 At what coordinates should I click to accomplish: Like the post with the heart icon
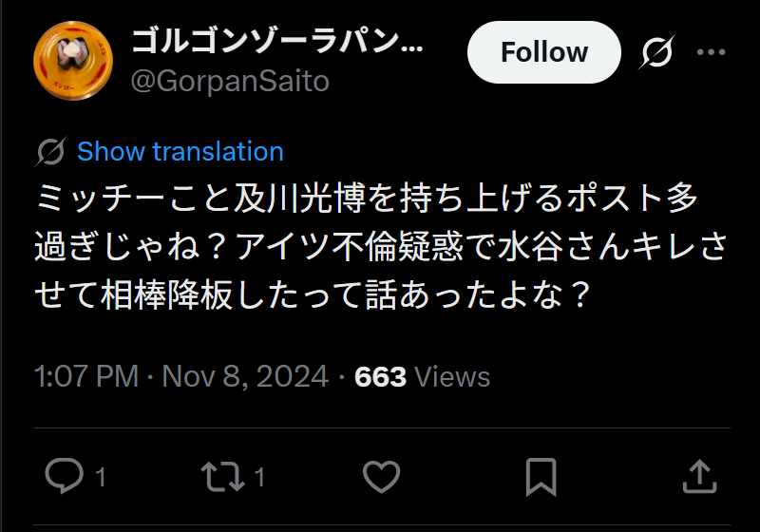[382, 475]
